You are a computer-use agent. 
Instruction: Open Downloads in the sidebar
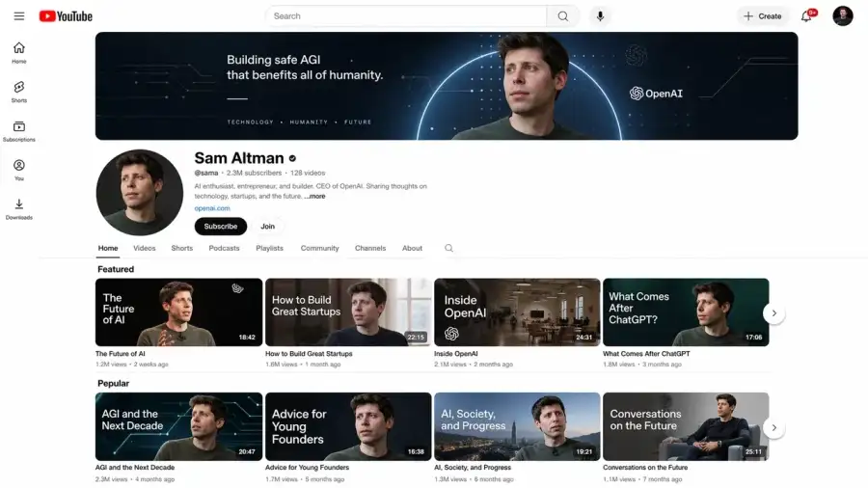tap(19, 209)
